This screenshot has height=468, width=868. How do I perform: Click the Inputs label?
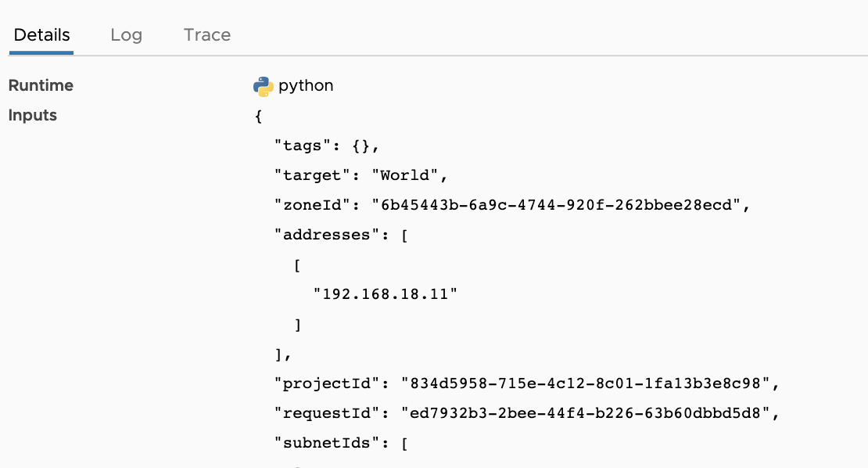coord(33,115)
